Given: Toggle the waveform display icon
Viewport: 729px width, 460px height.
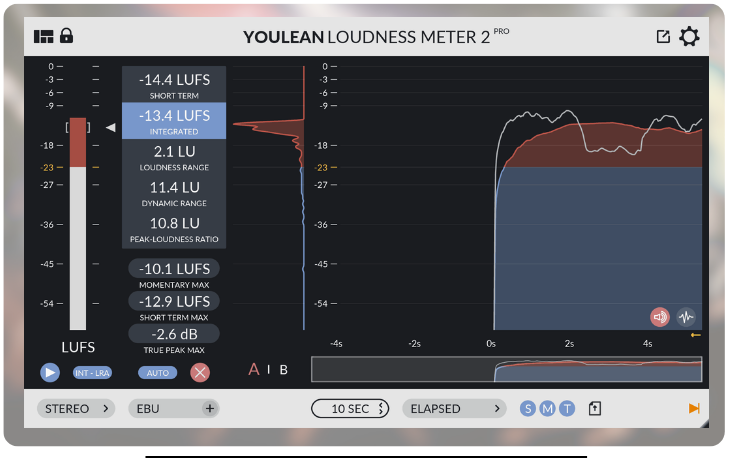Looking at the screenshot, I should tap(686, 317).
